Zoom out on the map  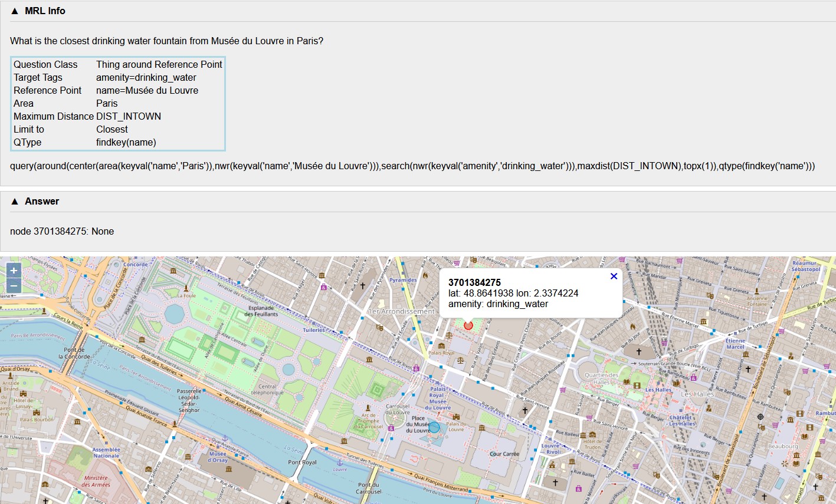click(x=14, y=286)
